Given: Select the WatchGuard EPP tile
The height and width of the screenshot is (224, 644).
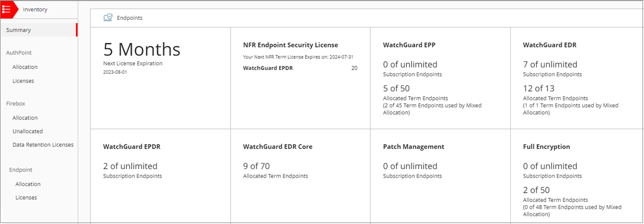Looking at the screenshot, I should pos(440,78).
